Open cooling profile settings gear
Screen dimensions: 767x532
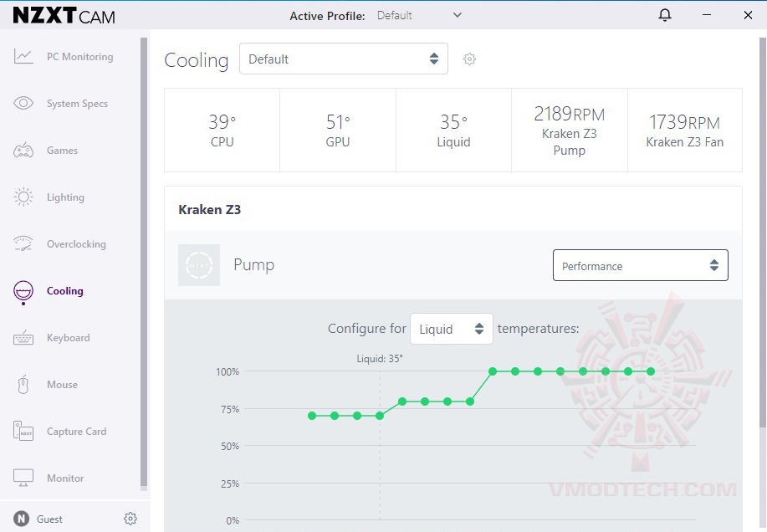[x=469, y=59]
